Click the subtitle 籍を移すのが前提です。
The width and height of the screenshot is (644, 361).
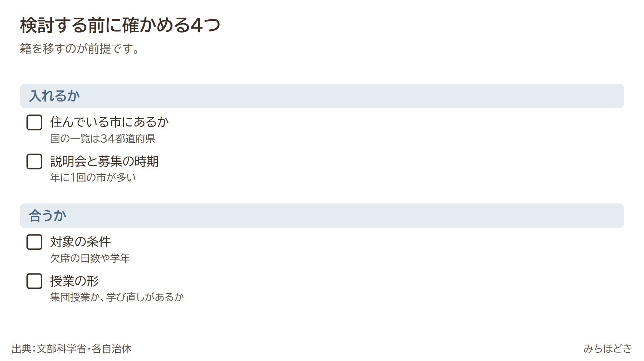click(x=80, y=49)
